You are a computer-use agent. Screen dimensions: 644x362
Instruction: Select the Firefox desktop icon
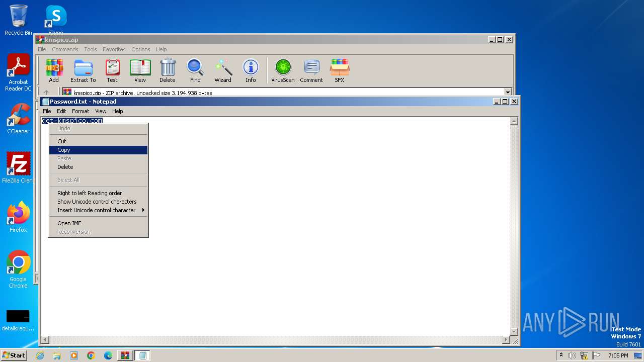18,217
